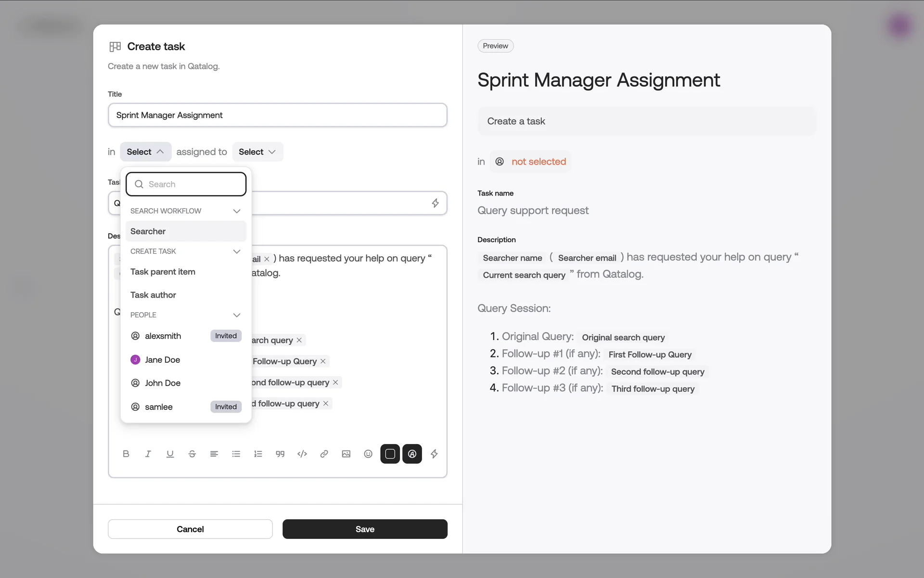924x578 pixels.
Task: Choose Task parent item option
Action: click(163, 272)
